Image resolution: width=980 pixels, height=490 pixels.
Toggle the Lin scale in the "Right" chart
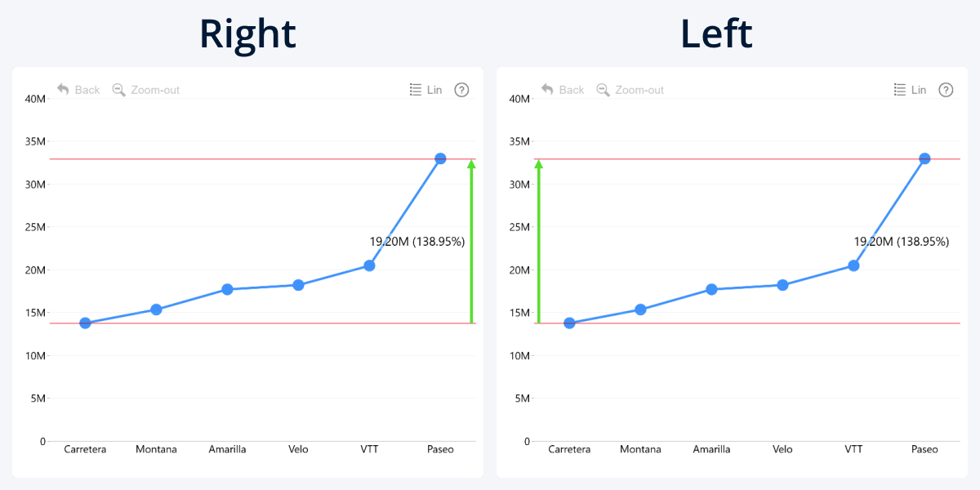[x=425, y=90]
